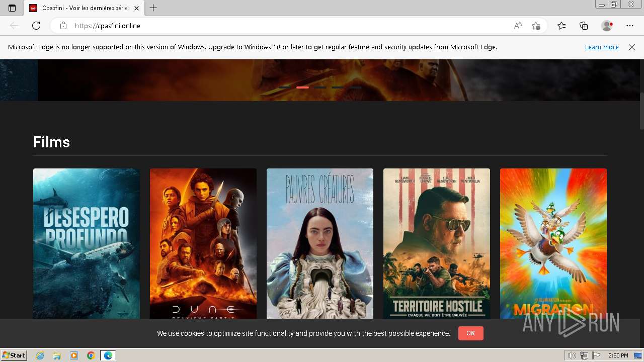This screenshot has width=644, height=362.
Task: Open the Dune Deuxième Partie poster
Action: (x=203, y=243)
